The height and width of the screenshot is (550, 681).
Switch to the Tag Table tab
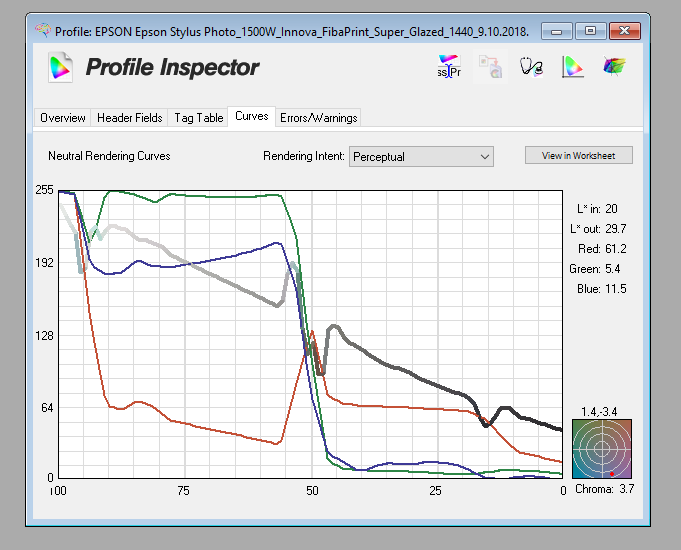point(198,118)
